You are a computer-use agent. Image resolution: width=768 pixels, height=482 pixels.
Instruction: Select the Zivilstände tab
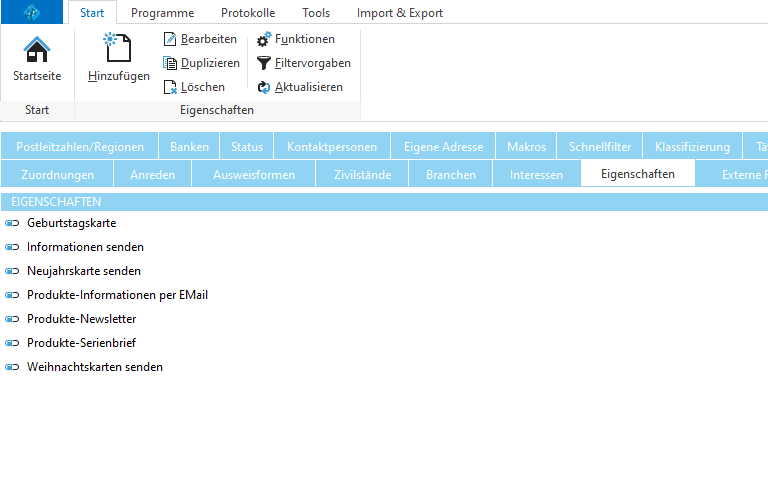click(362, 175)
